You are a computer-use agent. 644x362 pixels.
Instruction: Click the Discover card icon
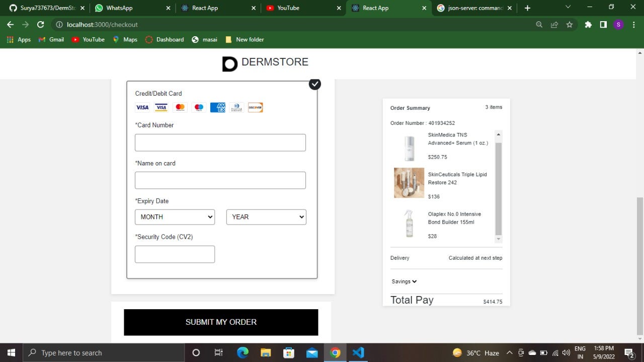coord(255,107)
